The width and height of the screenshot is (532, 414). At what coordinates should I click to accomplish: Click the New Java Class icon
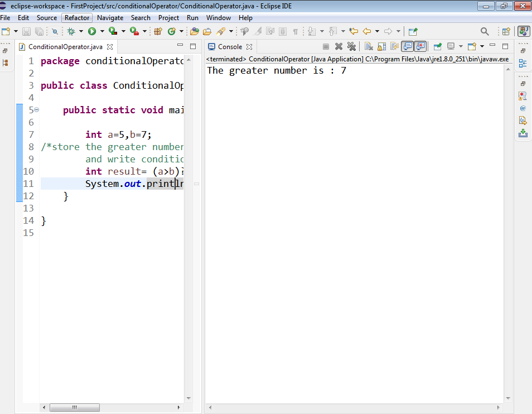(x=172, y=32)
